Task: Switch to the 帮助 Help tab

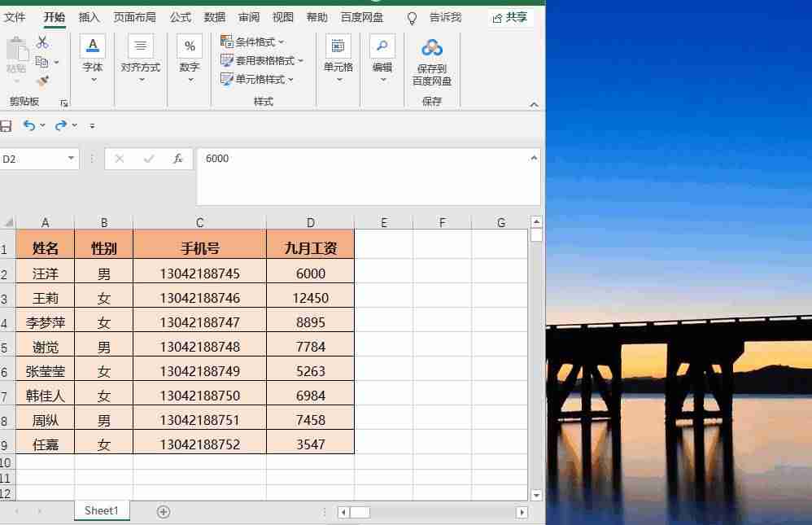Action: tap(317, 18)
